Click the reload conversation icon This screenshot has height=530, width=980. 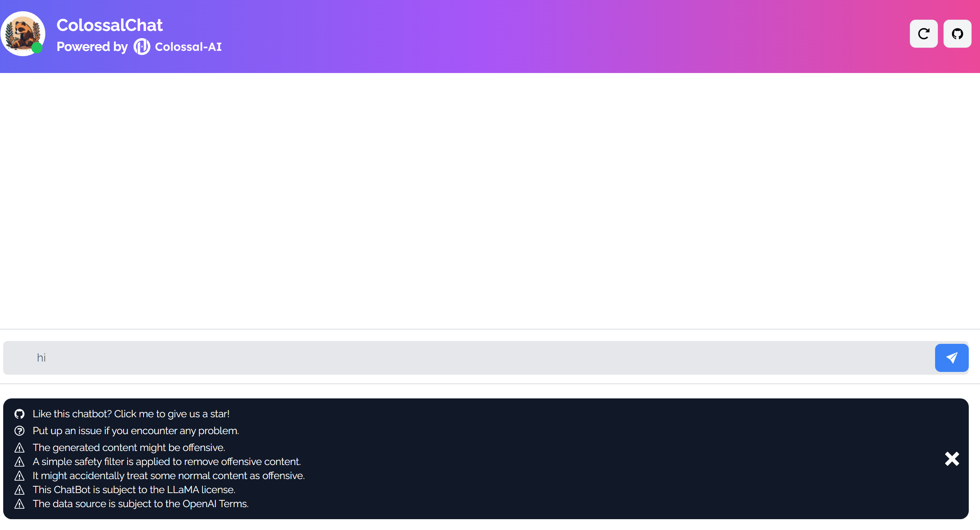923,34
